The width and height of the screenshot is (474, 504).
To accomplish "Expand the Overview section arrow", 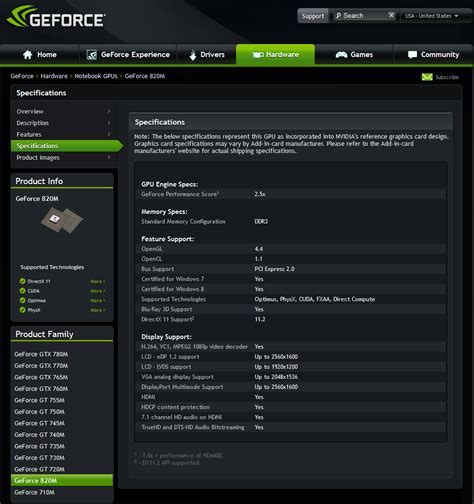I will 109,111.
